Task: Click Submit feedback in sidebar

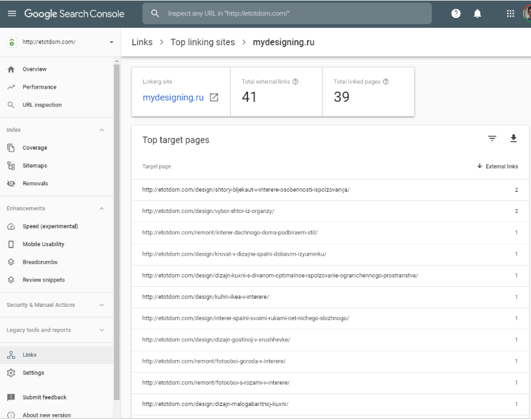Action: tap(45, 397)
